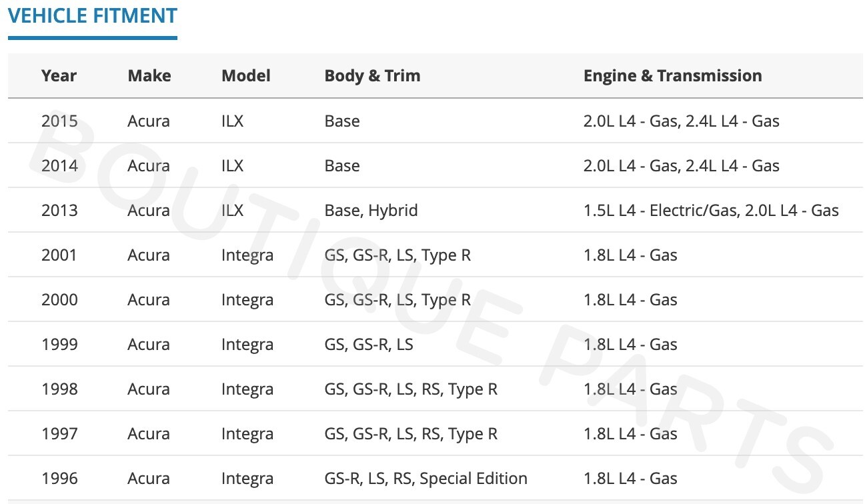Image resolution: width=867 pixels, height=504 pixels.
Task: Click the GS, GS-R, LS trim cell for 1999
Action: click(x=369, y=345)
